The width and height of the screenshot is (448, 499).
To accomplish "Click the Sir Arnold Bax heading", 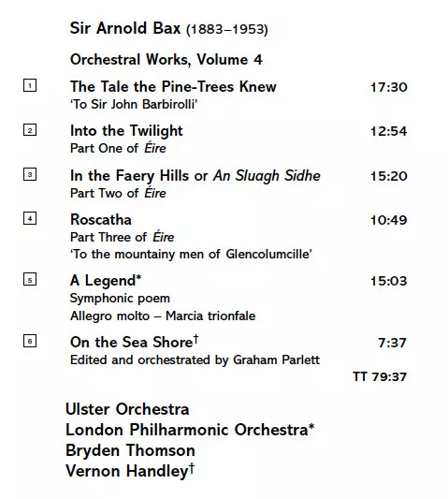I will 169,28.
